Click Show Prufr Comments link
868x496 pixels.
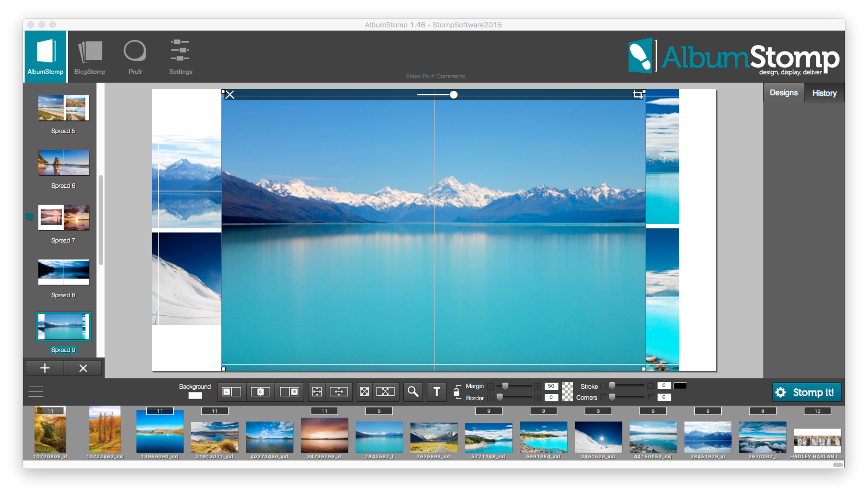click(435, 76)
